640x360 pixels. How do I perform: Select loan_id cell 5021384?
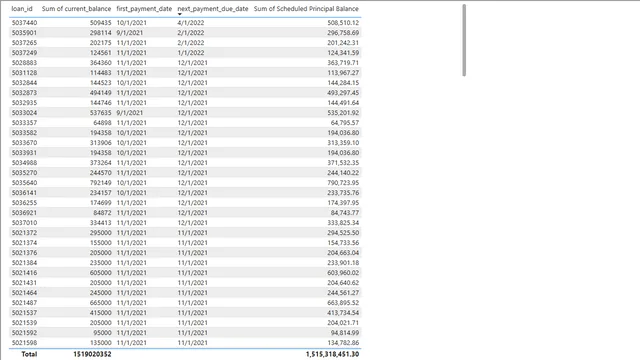[24, 263]
